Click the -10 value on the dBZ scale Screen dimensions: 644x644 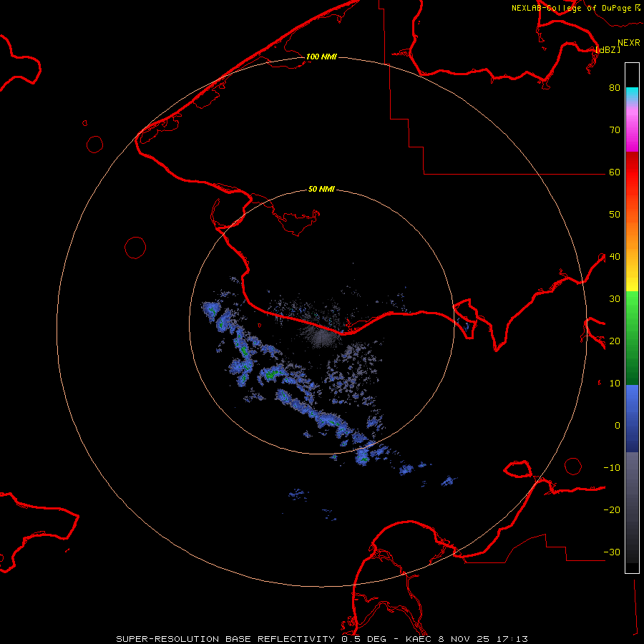612,468
